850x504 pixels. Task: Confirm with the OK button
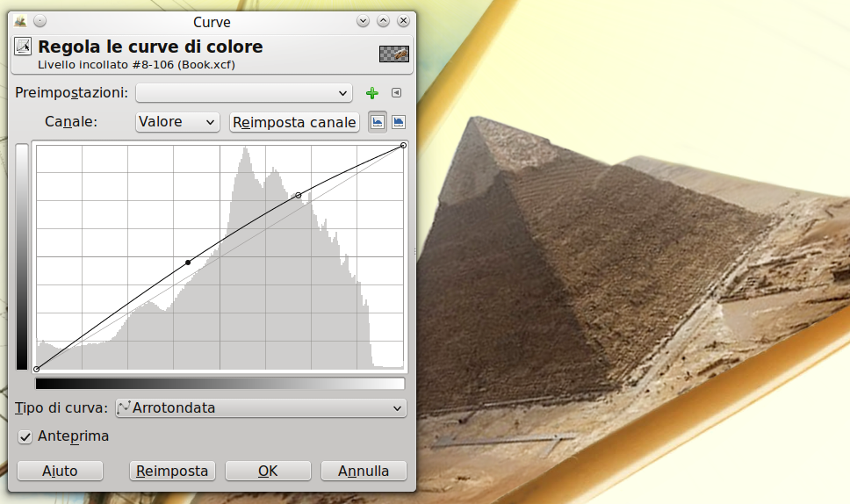(268, 471)
